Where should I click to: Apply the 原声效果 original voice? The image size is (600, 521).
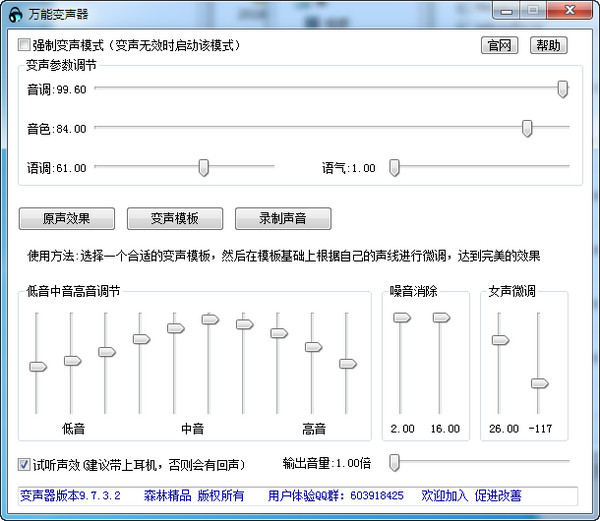(x=67, y=218)
